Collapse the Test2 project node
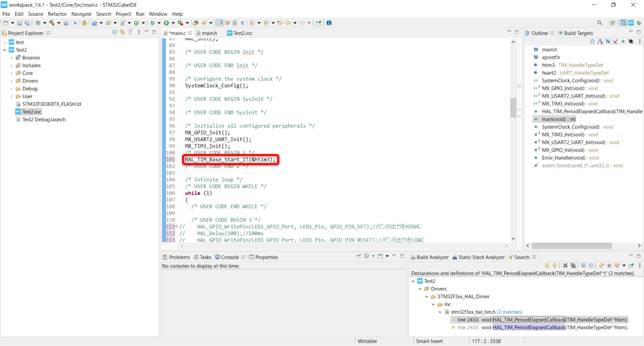The height and width of the screenshot is (346, 644). click(x=4, y=50)
